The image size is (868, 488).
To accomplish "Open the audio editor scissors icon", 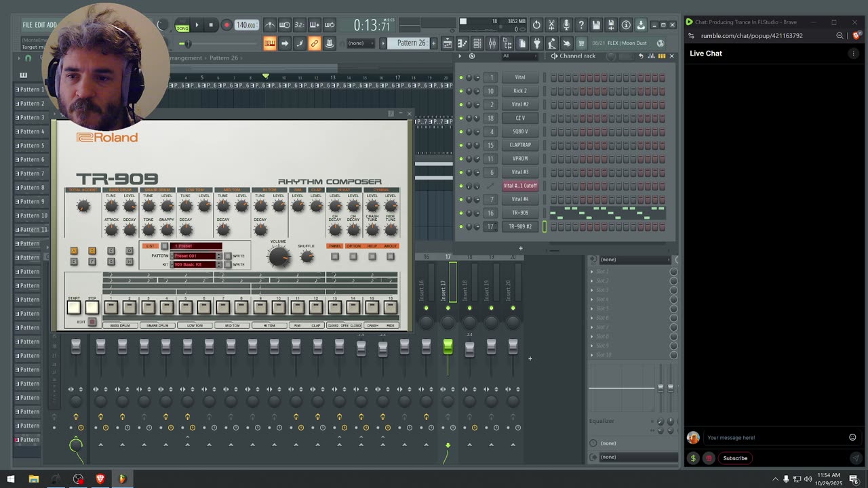I will click(x=551, y=25).
